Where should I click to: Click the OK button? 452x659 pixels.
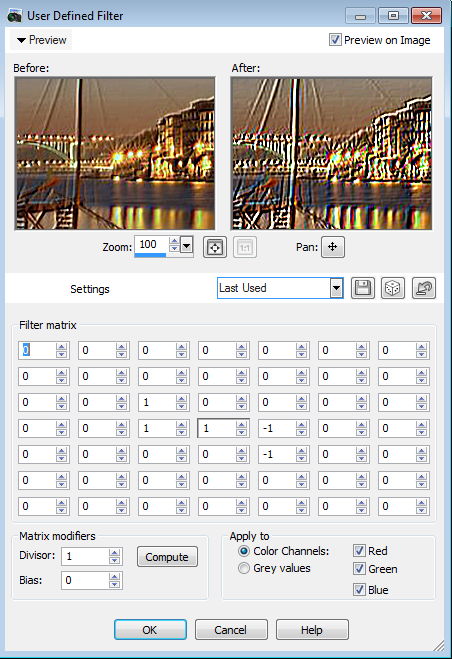150,630
